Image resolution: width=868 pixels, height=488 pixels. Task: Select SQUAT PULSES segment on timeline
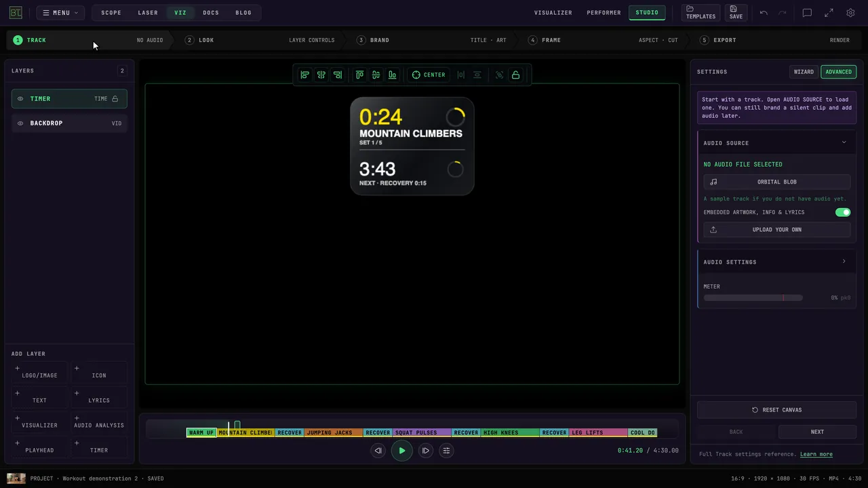click(x=421, y=432)
